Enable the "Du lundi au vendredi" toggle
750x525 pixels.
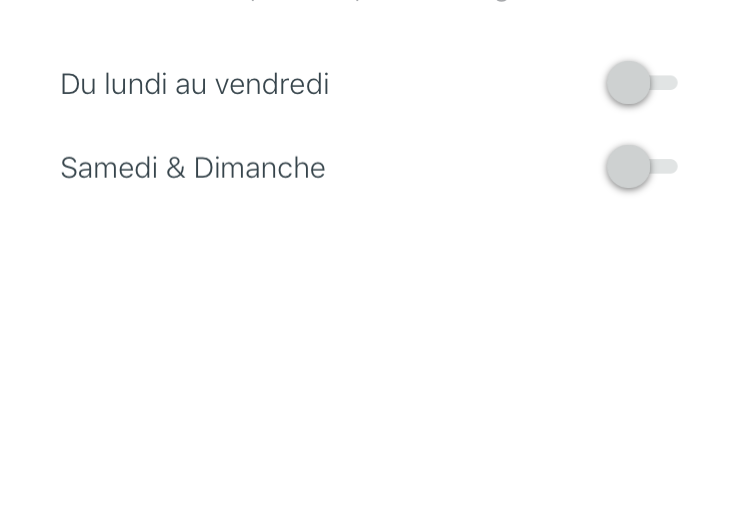[641, 83]
